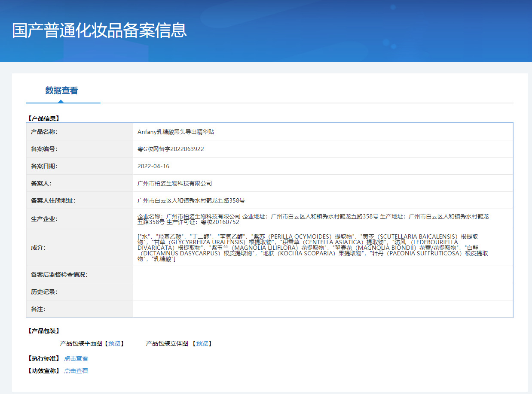Click product name Anfany乳糖酸黑头导出精华贴
Viewport: 532px width, 394px height.
click(x=176, y=132)
